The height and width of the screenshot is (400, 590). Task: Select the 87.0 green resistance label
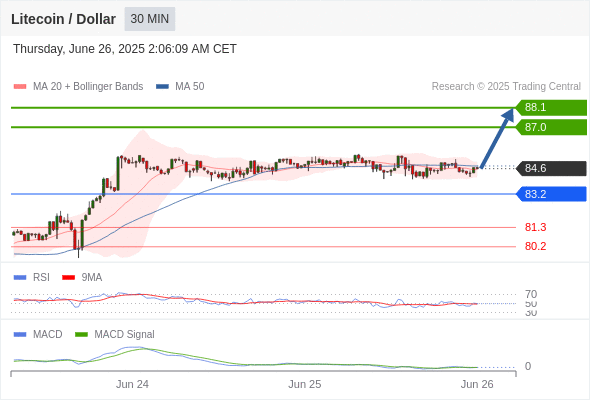[x=552, y=127]
